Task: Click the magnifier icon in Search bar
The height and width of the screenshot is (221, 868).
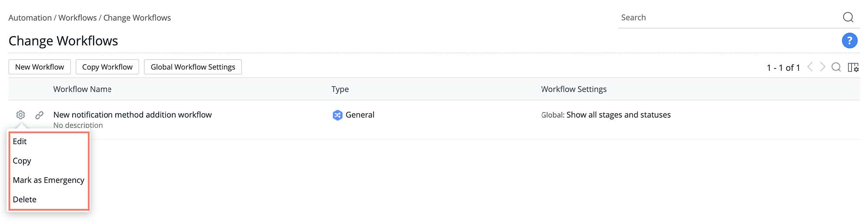Action: click(848, 17)
